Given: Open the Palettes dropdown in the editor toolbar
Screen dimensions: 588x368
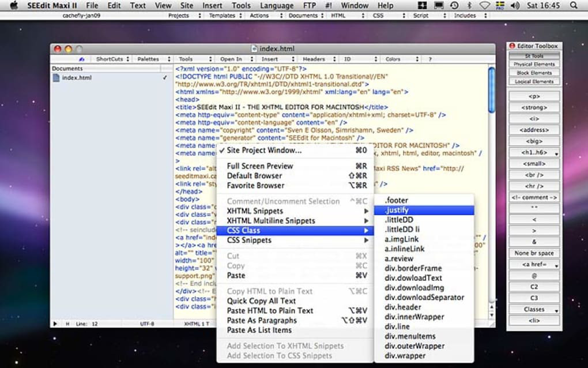Looking at the screenshot, I should tap(152, 59).
